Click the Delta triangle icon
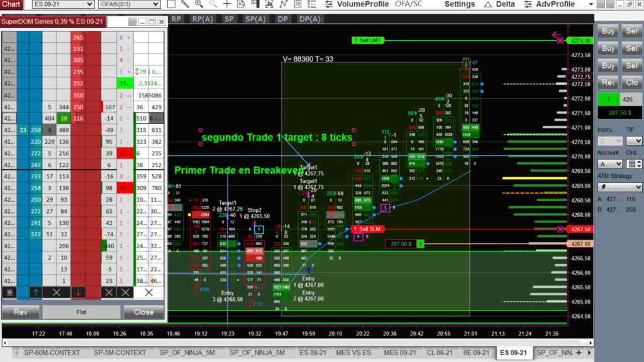This screenshot has height=362, width=644. coord(488,4)
